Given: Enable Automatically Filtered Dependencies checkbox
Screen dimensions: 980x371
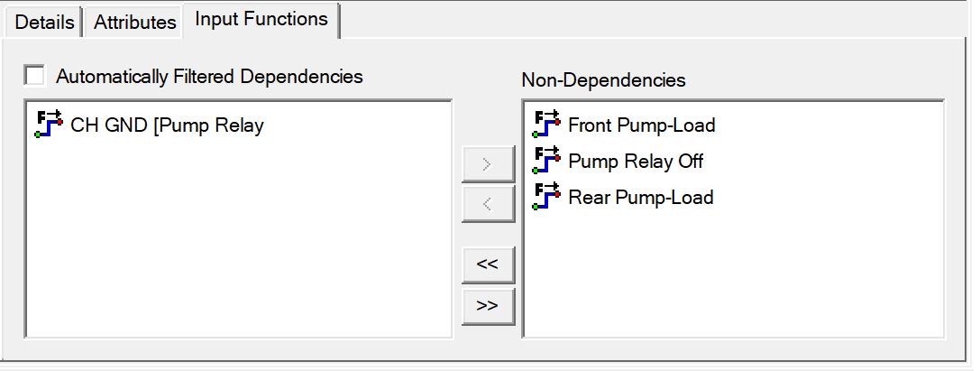Looking at the screenshot, I should [35, 76].
